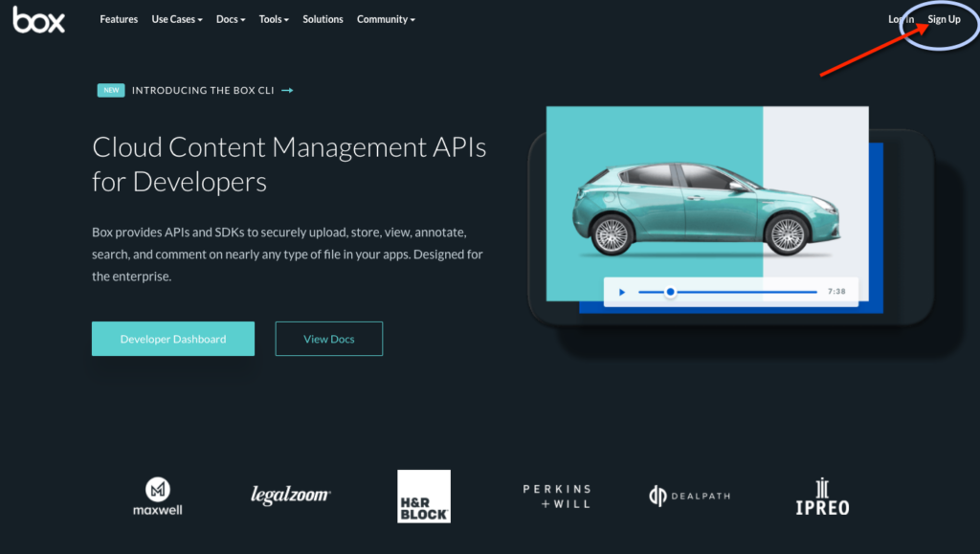Expand the Docs dropdown menu
This screenshot has width=980, height=554.
click(x=231, y=19)
